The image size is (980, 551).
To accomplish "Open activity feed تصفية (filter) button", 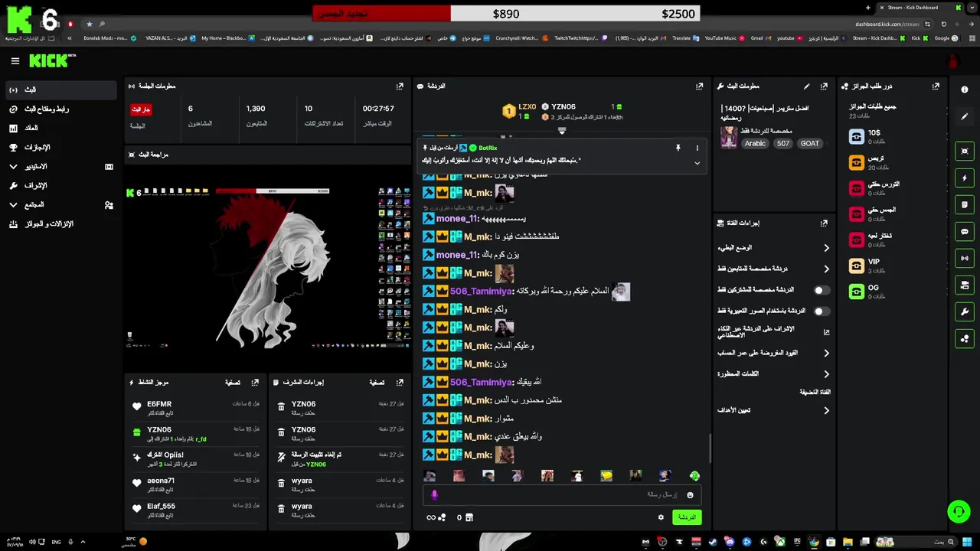I will click(233, 382).
